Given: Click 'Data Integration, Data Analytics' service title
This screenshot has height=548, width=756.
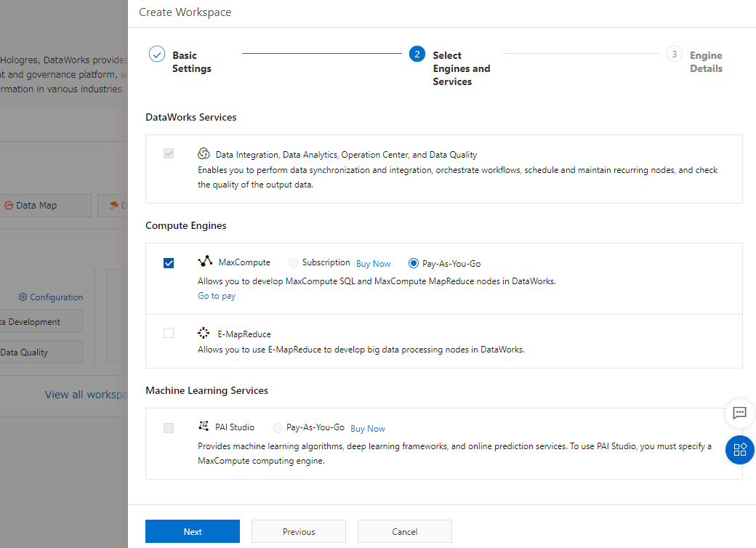Looking at the screenshot, I should [346, 155].
